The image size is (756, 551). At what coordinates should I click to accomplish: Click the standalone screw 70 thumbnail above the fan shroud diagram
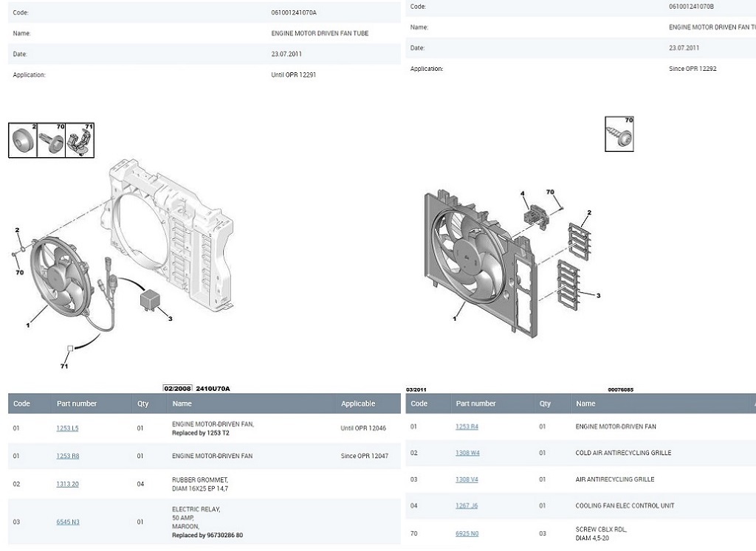619,134
